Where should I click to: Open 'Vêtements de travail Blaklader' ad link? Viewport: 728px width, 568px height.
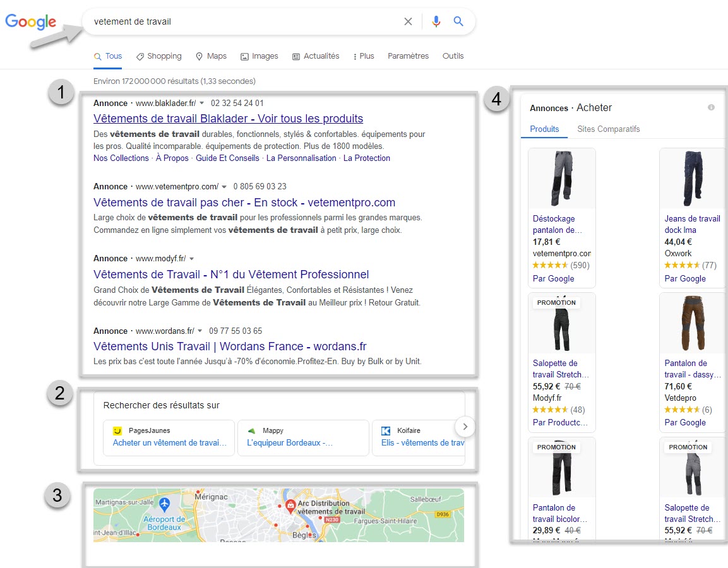click(228, 119)
